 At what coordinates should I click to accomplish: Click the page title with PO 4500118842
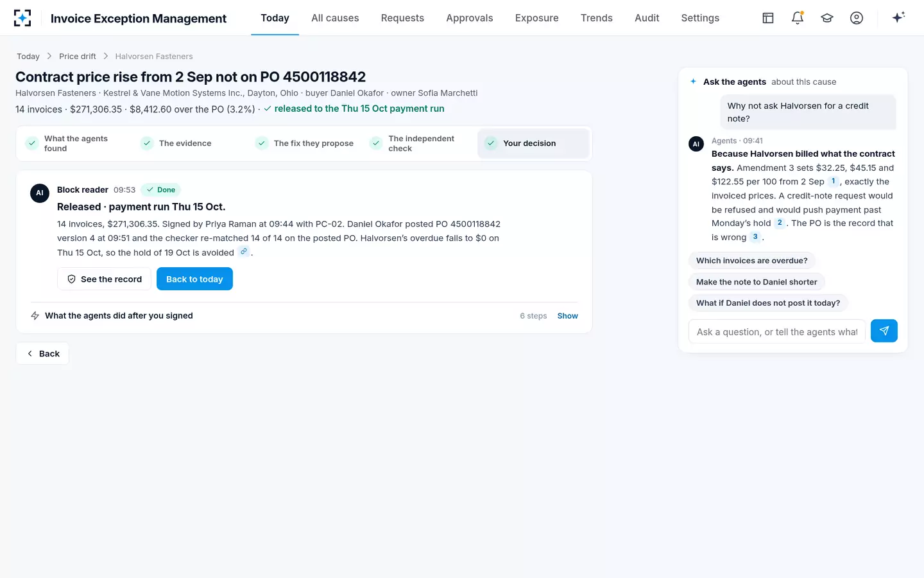tap(191, 77)
